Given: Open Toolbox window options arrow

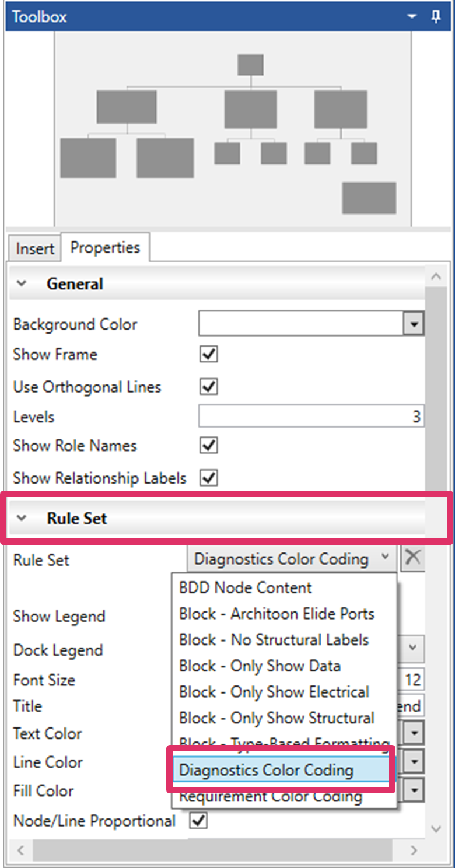Looking at the screenshot, I should 412,17.
